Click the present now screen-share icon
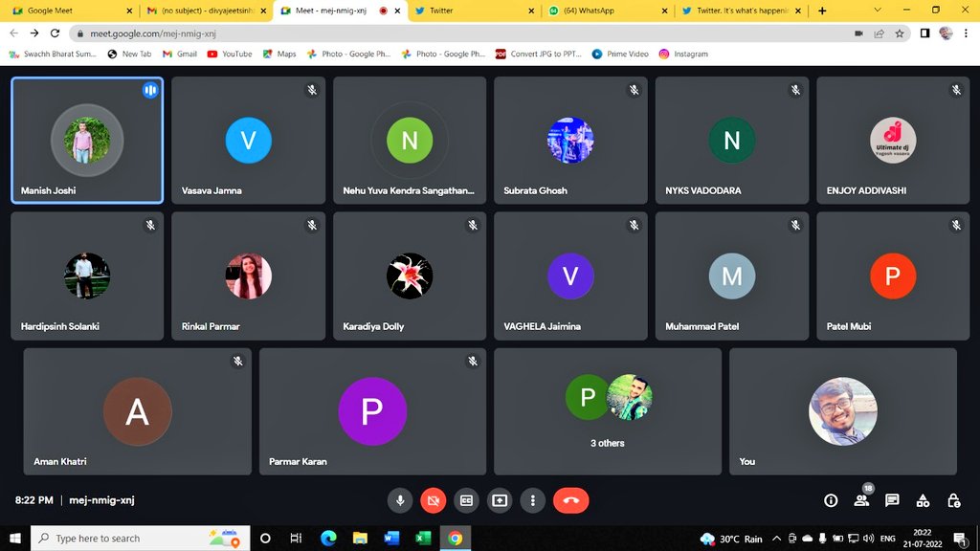 (500, 500)
